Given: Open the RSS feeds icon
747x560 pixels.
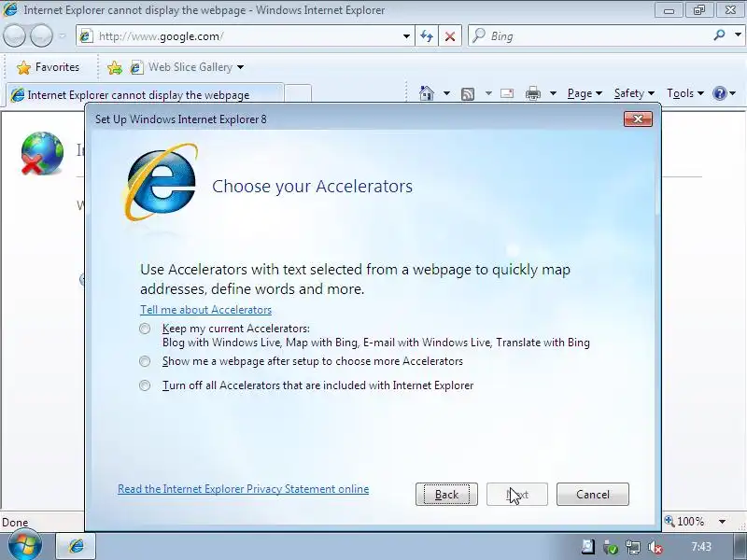Looking at the screenshot, I should (468, 94).
